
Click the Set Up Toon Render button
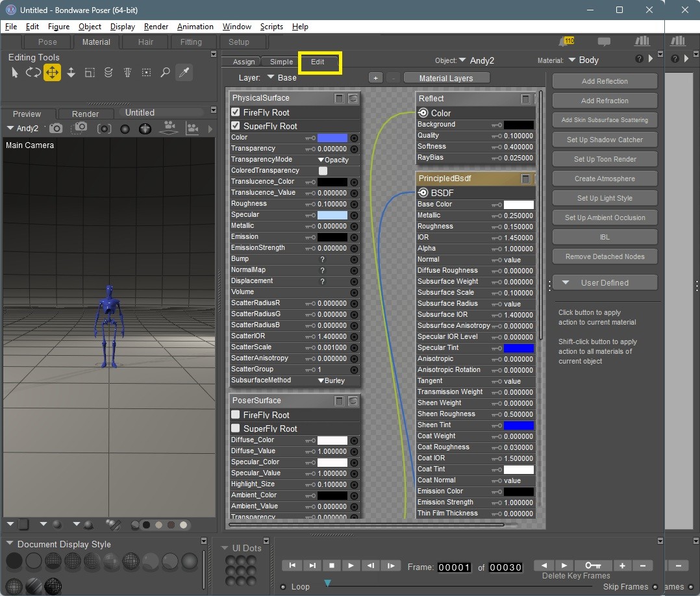605,159
